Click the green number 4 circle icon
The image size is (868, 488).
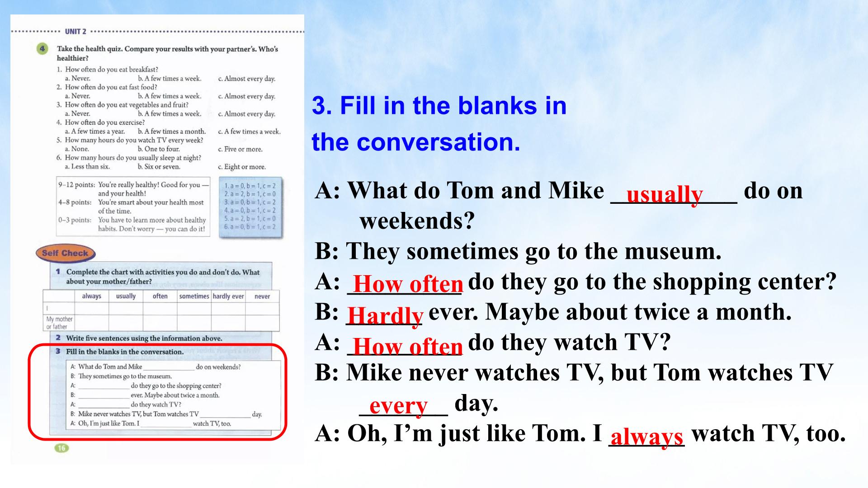[42, 49]
